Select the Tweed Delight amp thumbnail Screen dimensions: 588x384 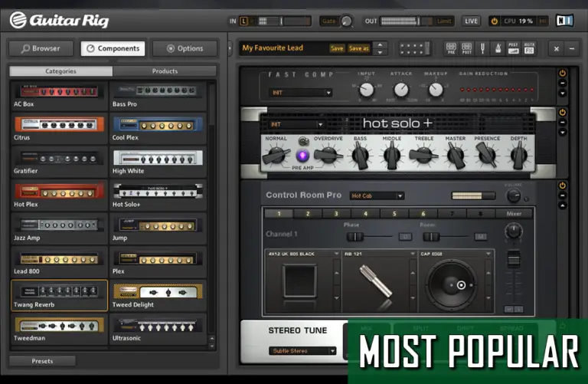pyautogui.click(x=158, y=296)
